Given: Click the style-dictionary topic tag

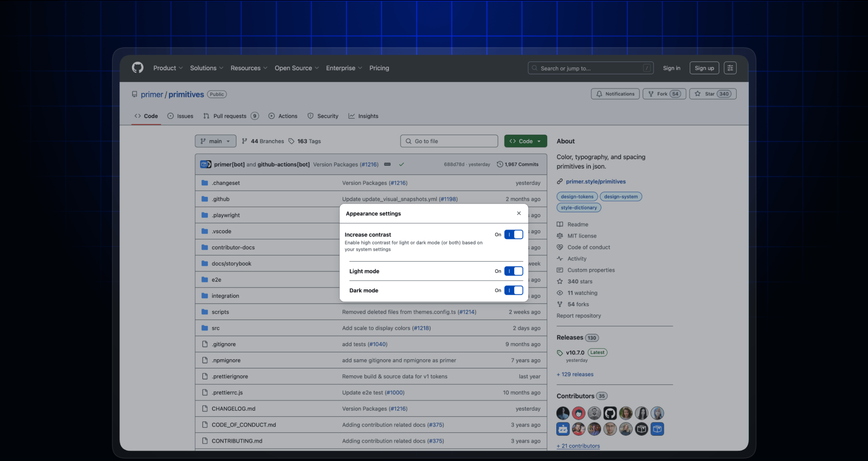Looking at the screenshot, I should tap(579, 207).
